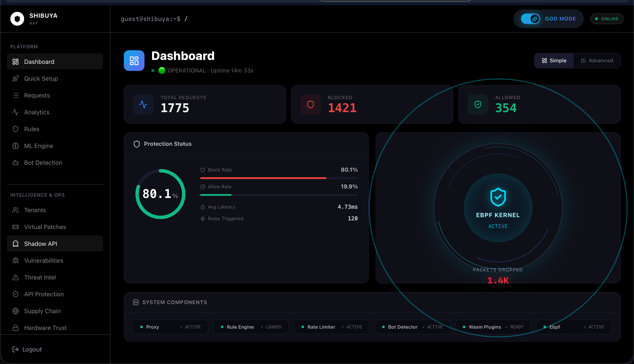Open the Threat Intel warning triangle icon

16,277
